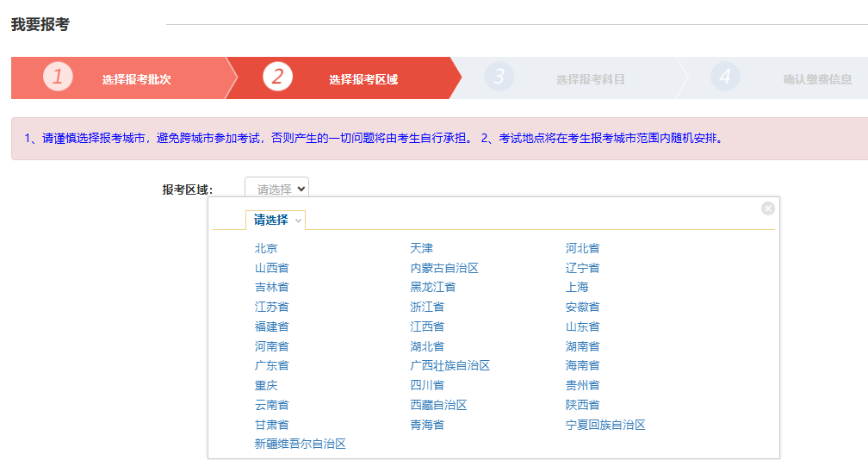Select 西藏自治区 region link
The image size is (868, 460).
pyautogui.click(x=438, y=405)
